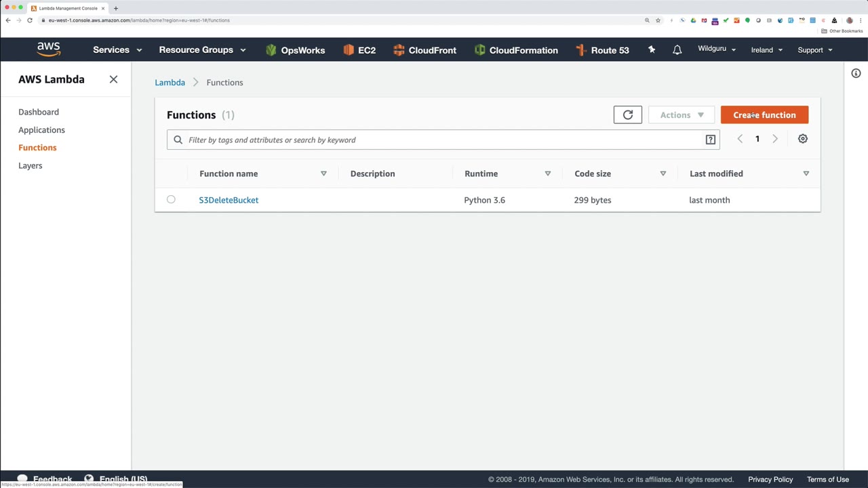Open the CloudFormation shortcut
The width and height of the screenshot is (868, 488).
click(516, 50)
